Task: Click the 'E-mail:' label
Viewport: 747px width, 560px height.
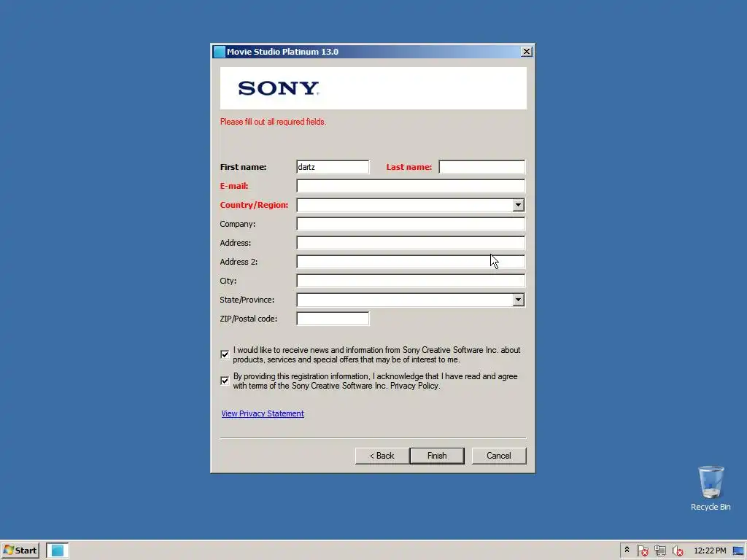Action: point(234,186)
